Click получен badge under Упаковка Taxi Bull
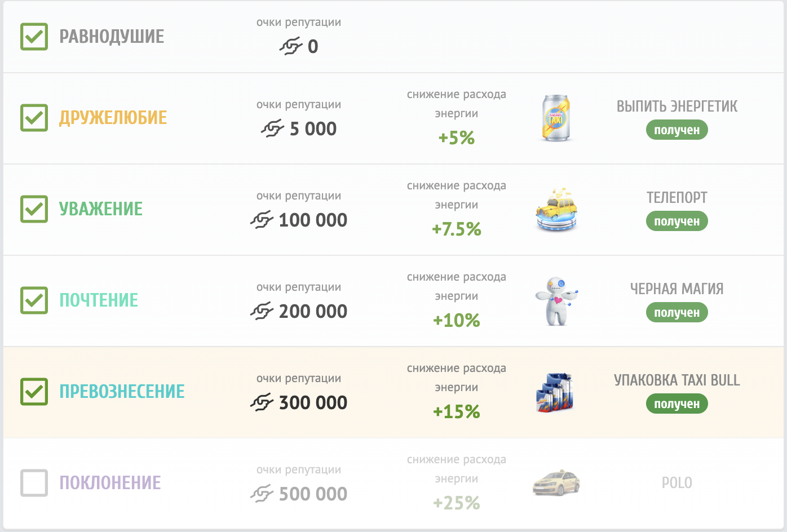 (677, 404)
